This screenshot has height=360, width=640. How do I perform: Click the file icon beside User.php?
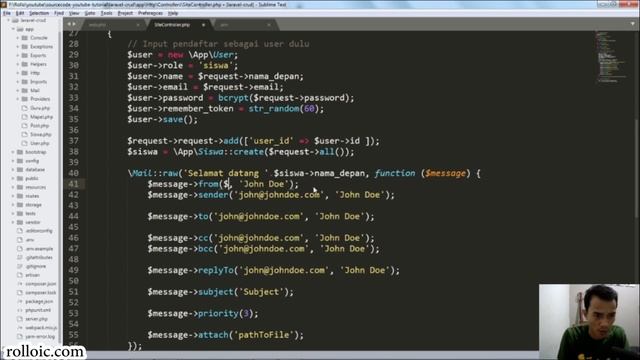(24, 143)
